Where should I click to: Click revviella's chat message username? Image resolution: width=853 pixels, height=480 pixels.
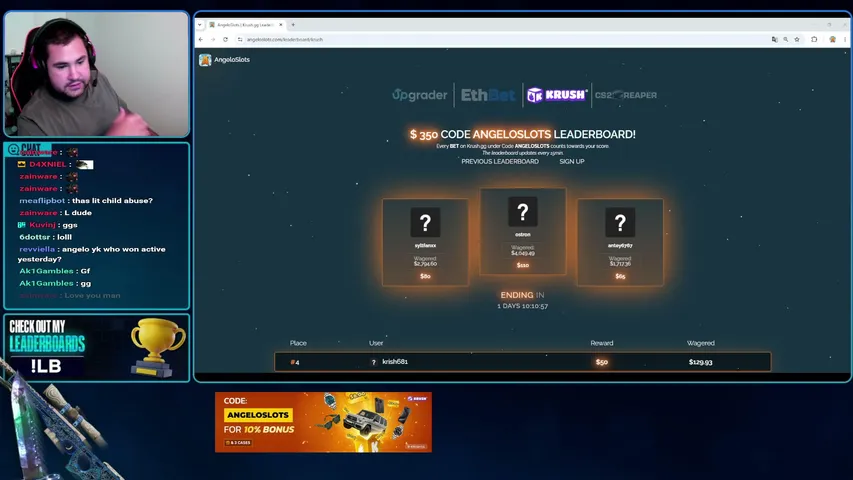[x=37, y=249]
